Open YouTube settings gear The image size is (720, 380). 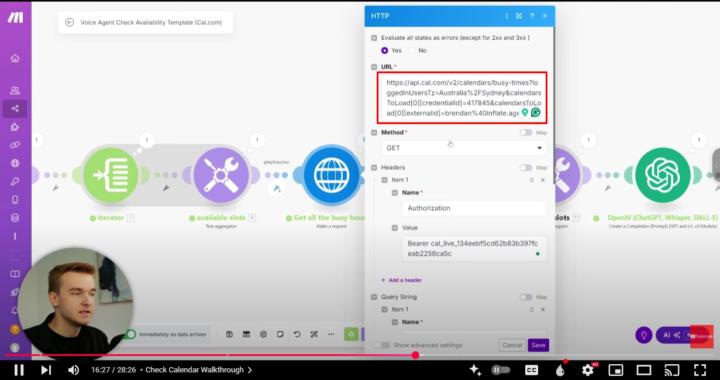coord(588,370)
